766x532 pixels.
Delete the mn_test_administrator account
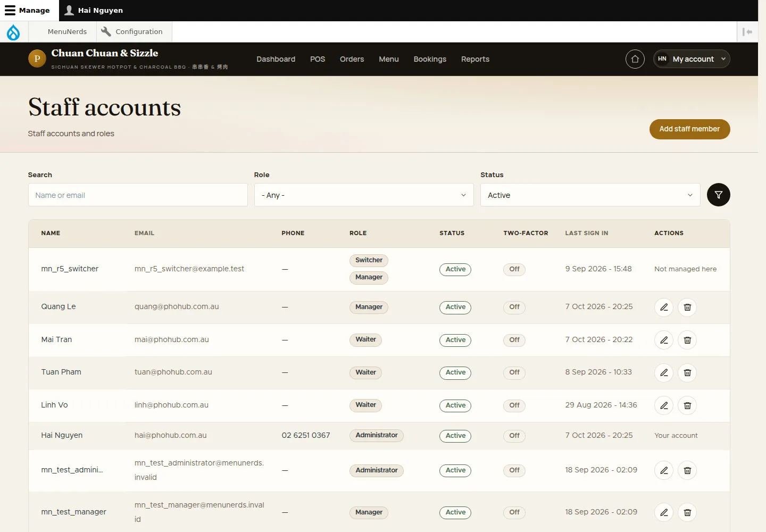click(687, 470)
